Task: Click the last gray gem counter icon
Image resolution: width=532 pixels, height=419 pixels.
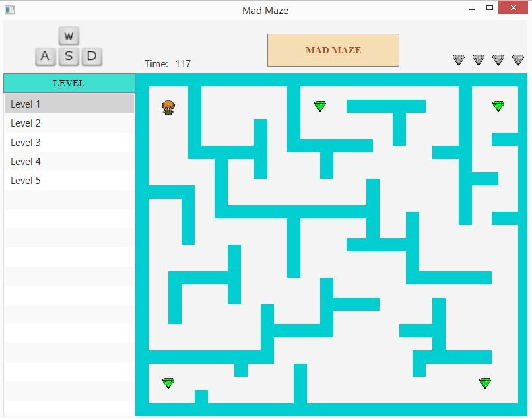Action: click(x=517, y=59)
